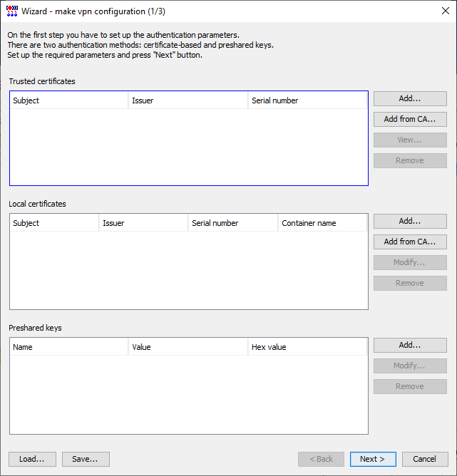The height and width of the screenshot is (476, 457).
Task: Click View button for trusted certificates
Action: coord(410,140)
